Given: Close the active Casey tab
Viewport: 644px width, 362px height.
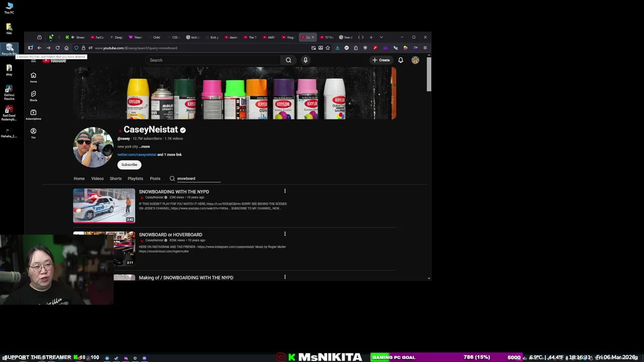Looking at the screenshot, I should coord(313,37).
